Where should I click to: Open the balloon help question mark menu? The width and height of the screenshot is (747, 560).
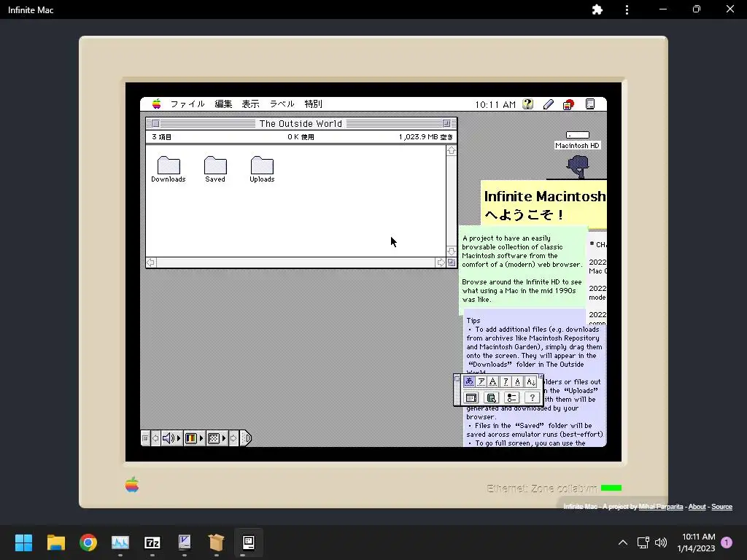click(x=528, y=104)
